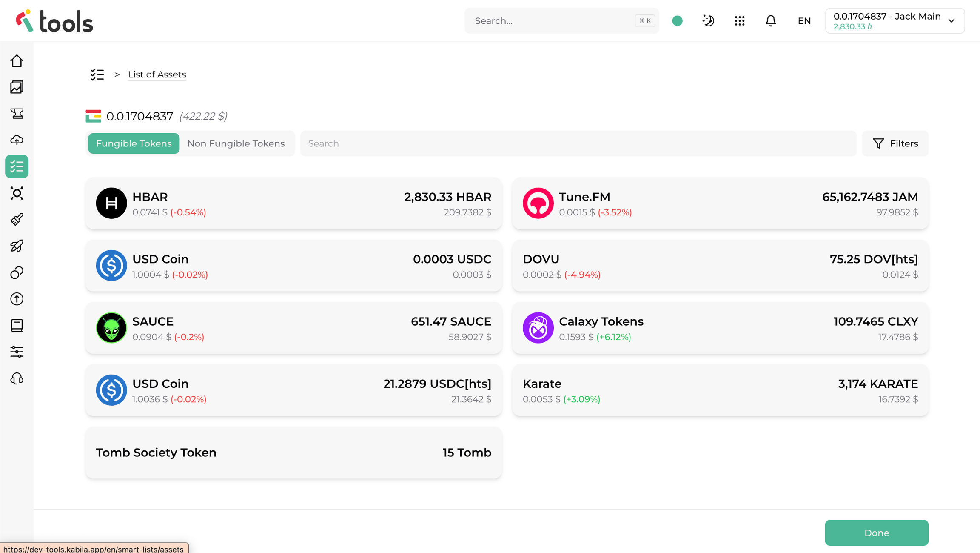This screenshot has width=980, height=553.
Task: Open the headset support sidebar icon
Action: click(17, 378)
